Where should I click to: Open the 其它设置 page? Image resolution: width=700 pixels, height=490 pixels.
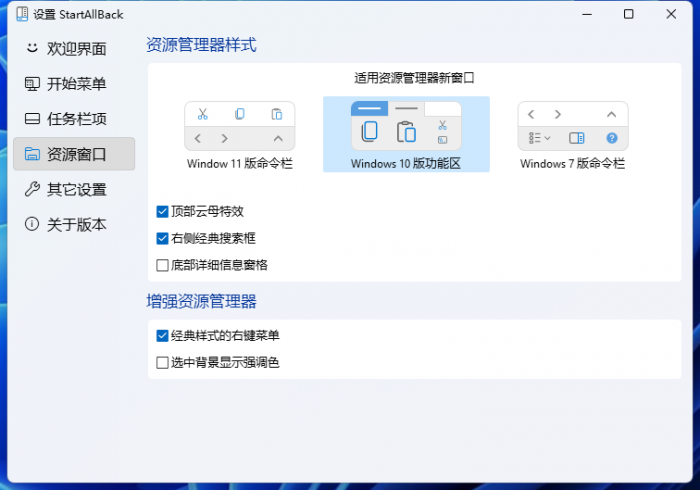click(77, 189)
